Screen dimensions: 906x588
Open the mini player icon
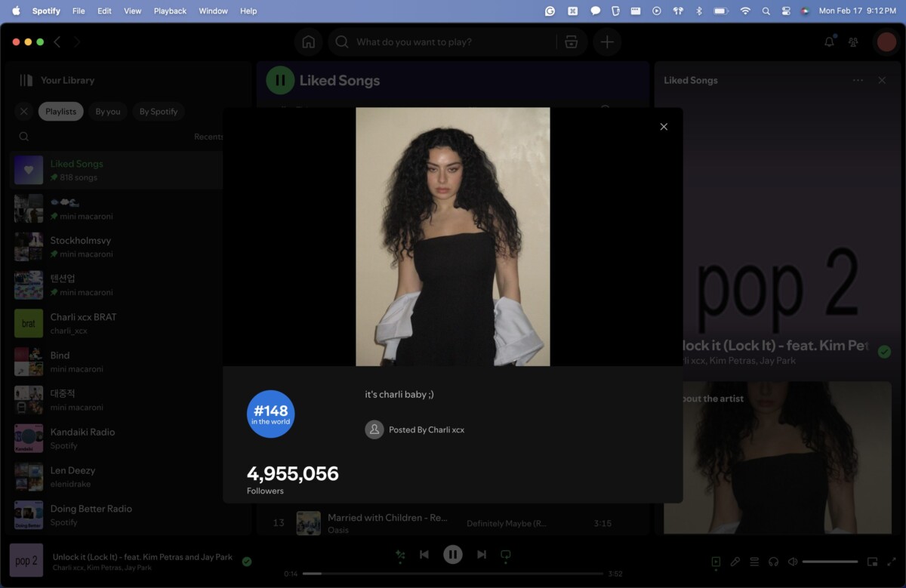point(872,562)
